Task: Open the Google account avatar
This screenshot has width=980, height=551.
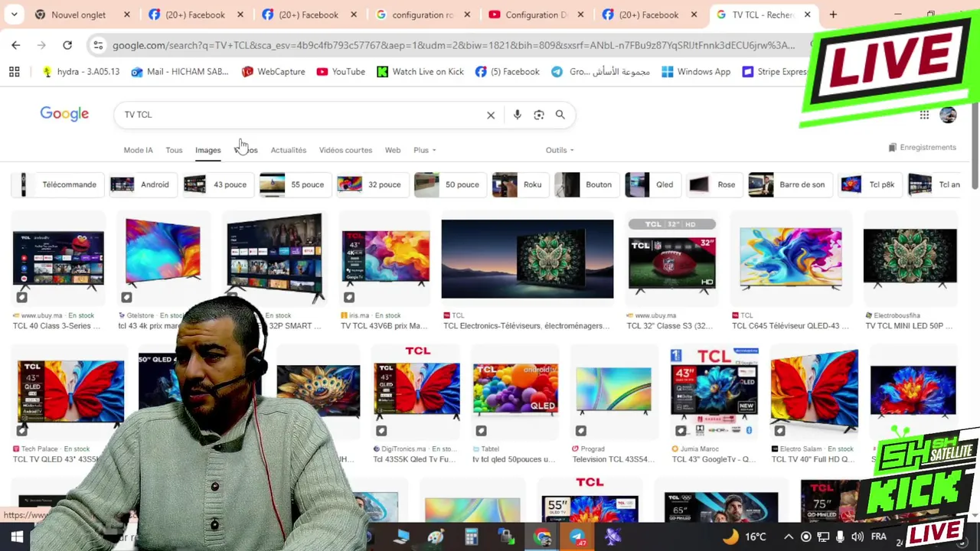Action: click(x=948, y=115)
